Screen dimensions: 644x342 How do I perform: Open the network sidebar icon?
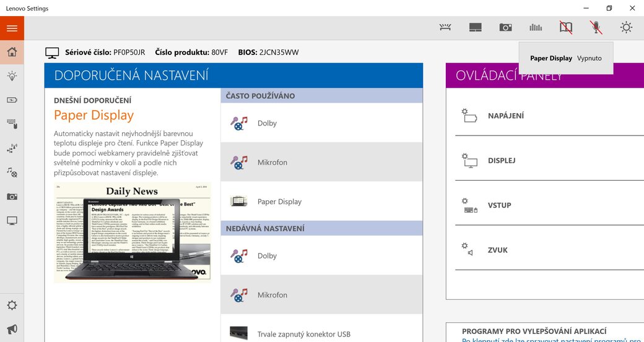click(12, 148)
